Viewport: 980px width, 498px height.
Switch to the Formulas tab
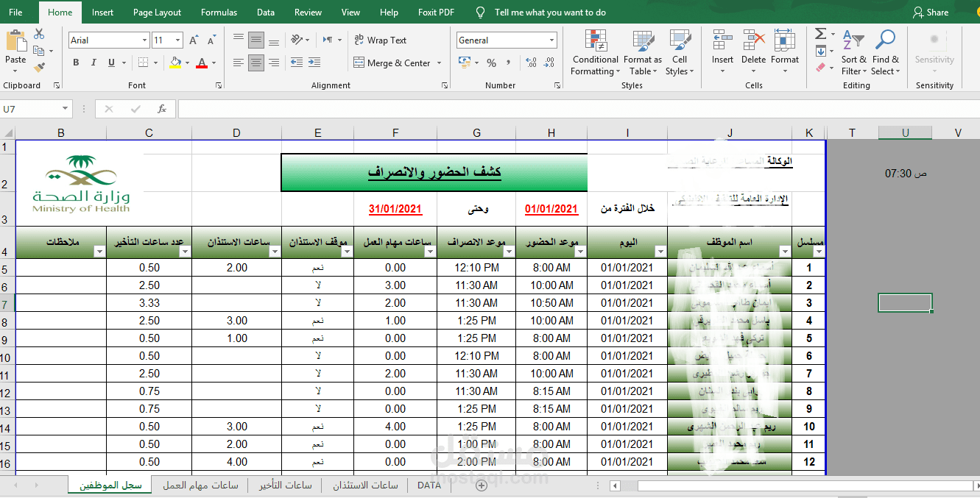point(219,12)
